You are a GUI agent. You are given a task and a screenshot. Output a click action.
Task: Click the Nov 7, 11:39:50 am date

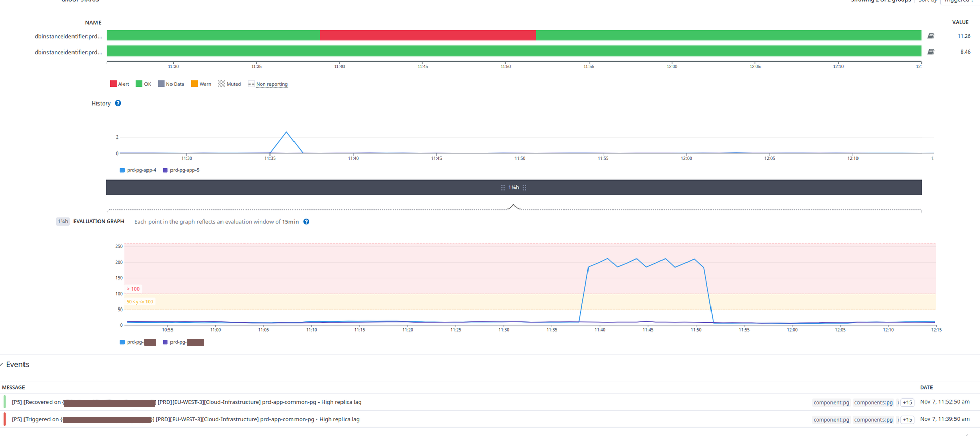[945, 419]
